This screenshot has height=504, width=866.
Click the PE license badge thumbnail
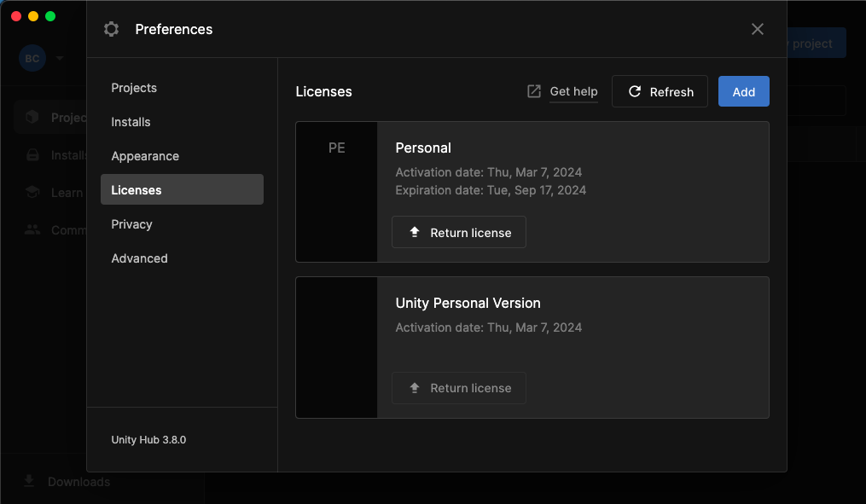pyautogui.click(x=336, y=192)
